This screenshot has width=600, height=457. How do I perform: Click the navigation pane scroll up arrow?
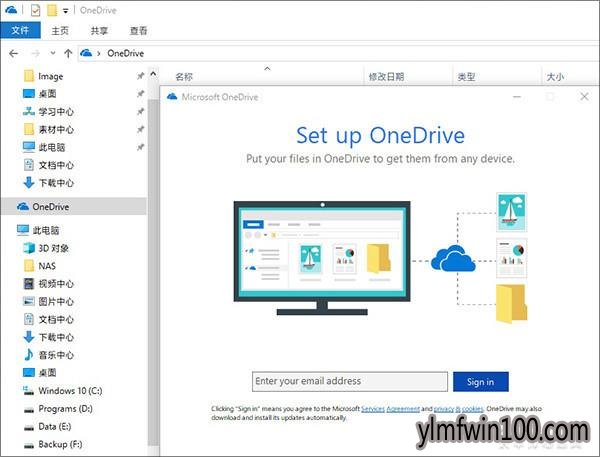(153, 73)
